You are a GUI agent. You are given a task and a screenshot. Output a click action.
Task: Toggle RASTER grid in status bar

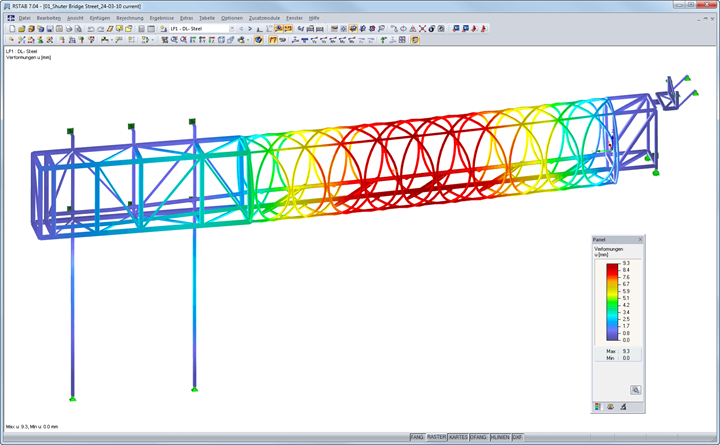pos(436,437)
